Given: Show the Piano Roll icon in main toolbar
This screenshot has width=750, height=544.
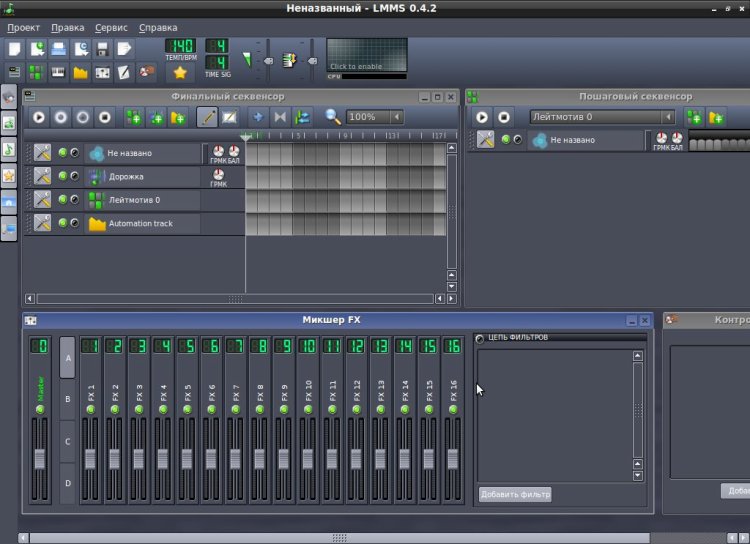Looking at the screenshot, I should (x=58, y=72).
